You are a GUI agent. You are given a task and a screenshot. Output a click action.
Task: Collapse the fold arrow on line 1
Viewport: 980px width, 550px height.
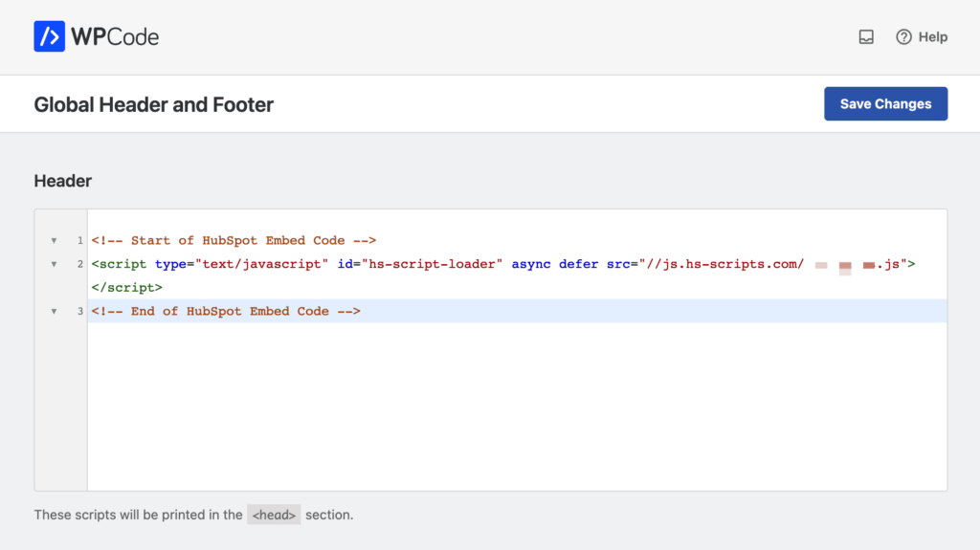55,241
